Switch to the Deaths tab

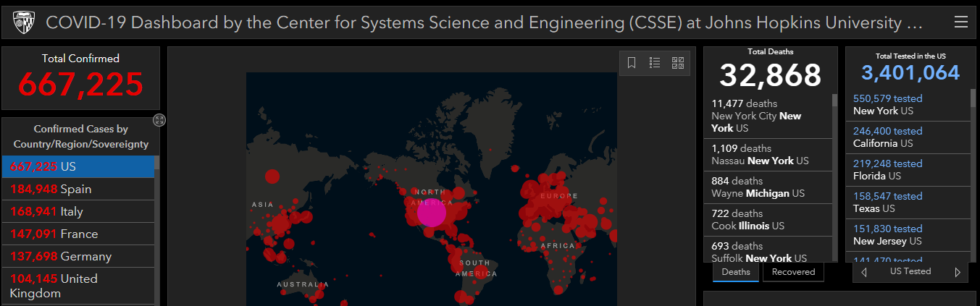click(736, 272)
